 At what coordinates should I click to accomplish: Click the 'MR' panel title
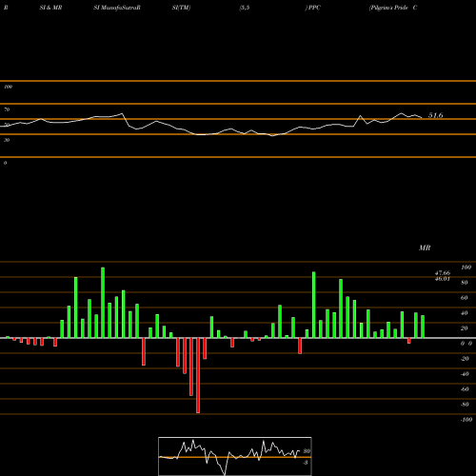pos(425,248)
